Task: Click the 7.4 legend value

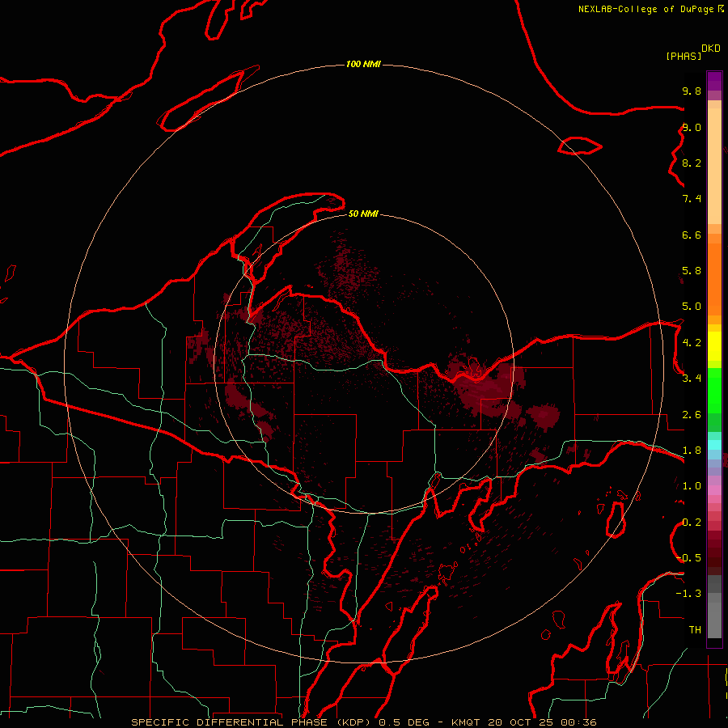Action: coord(692,199)
